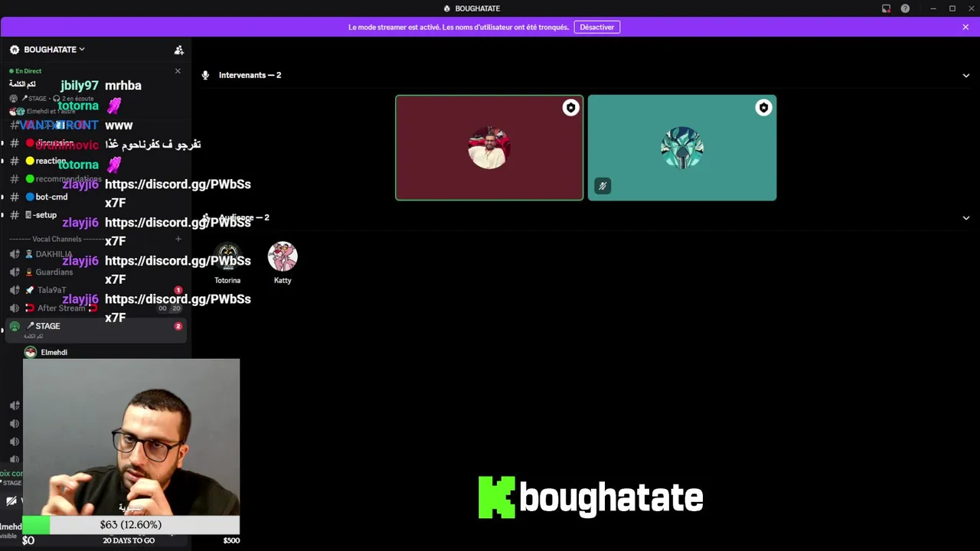The height and width of the screenshot is (551, 980).
Task: Collapse the Audience section chevron
Action: [965, 218]
